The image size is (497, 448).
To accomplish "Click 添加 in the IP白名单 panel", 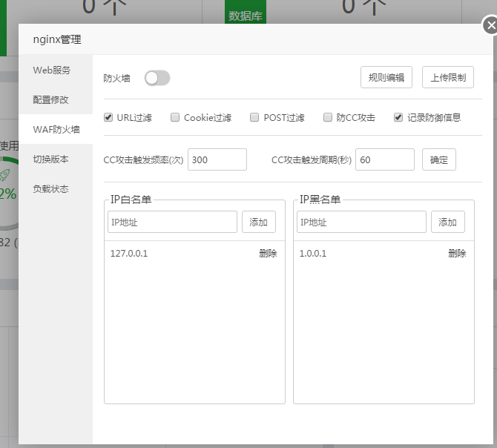I will coord(259,222).
